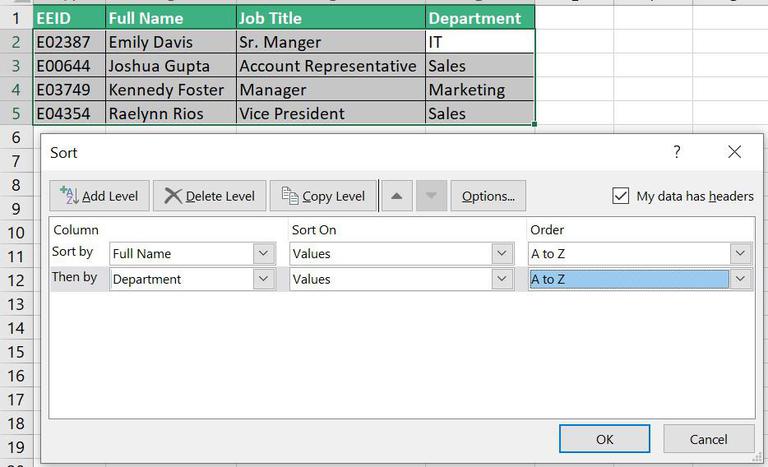Image resolution: width=768 pixels, height=467 pixels.
Task: Open the Sort On dropdown in second level
Action: click(x=502, y=280)
